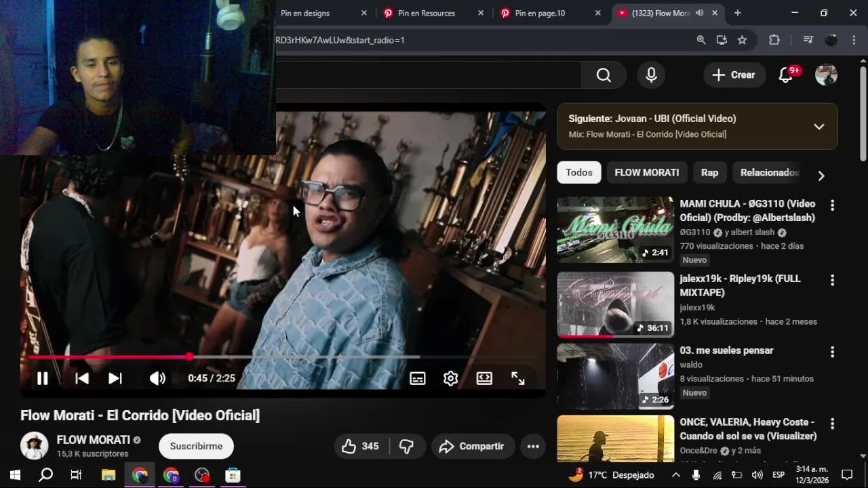Viewport: 868px width, 488px height.
Task: Open the Windows notification center
Action: coord(847,475)
